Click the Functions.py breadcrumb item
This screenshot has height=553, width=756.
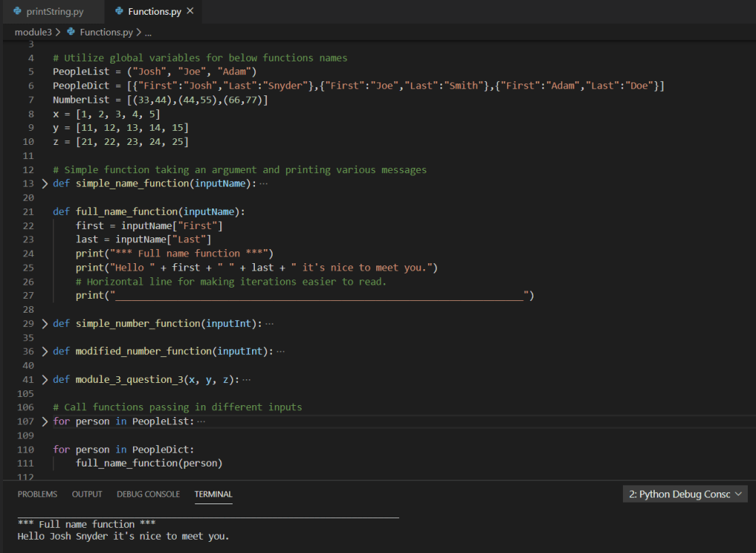(106, 33)
